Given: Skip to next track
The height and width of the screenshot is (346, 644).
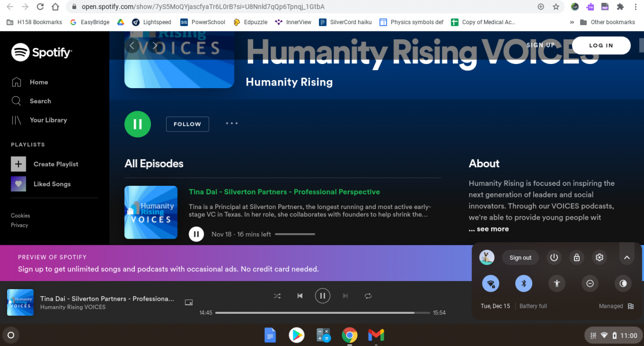Looking at the screenshot, I should (x=345, y=296).
